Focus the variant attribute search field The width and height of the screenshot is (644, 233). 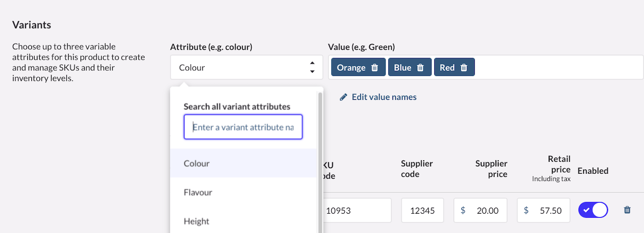[243, 127]
